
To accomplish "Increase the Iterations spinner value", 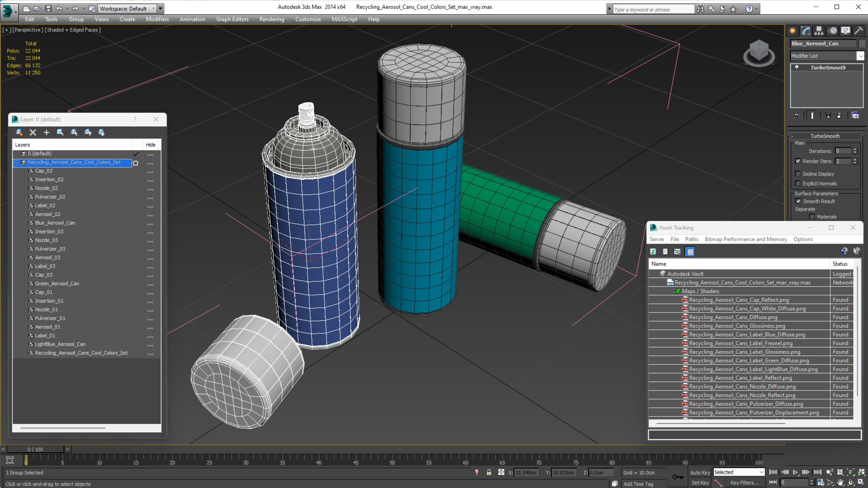I will (x=855, y=149).
